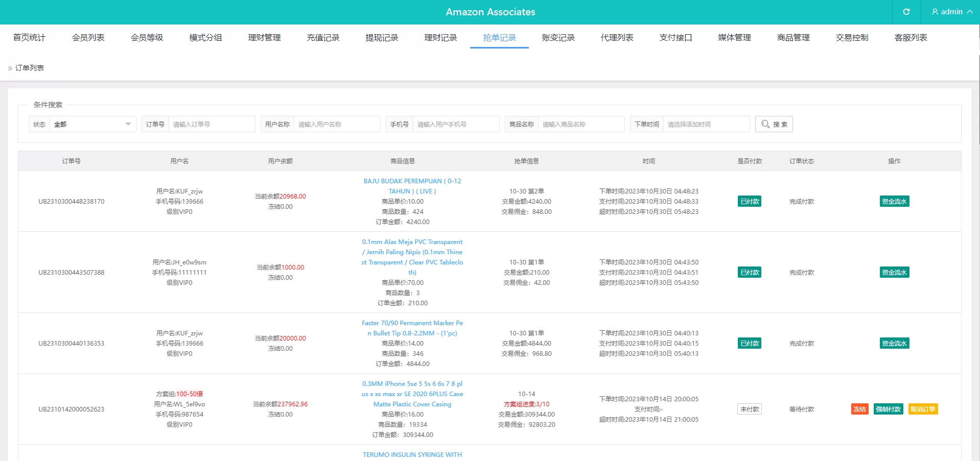Click the yellow 取消订单 button
980x461 pixels.
click(923, 409)
